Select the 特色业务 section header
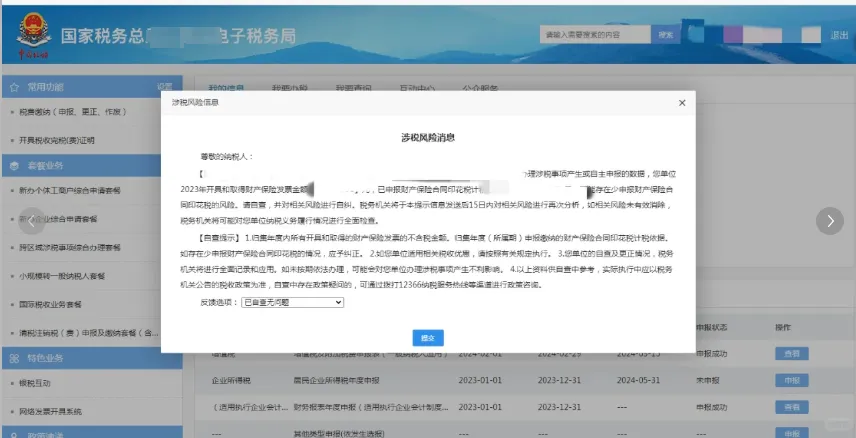The width and height of the screenshot is (856, 438). pos(92,358)
